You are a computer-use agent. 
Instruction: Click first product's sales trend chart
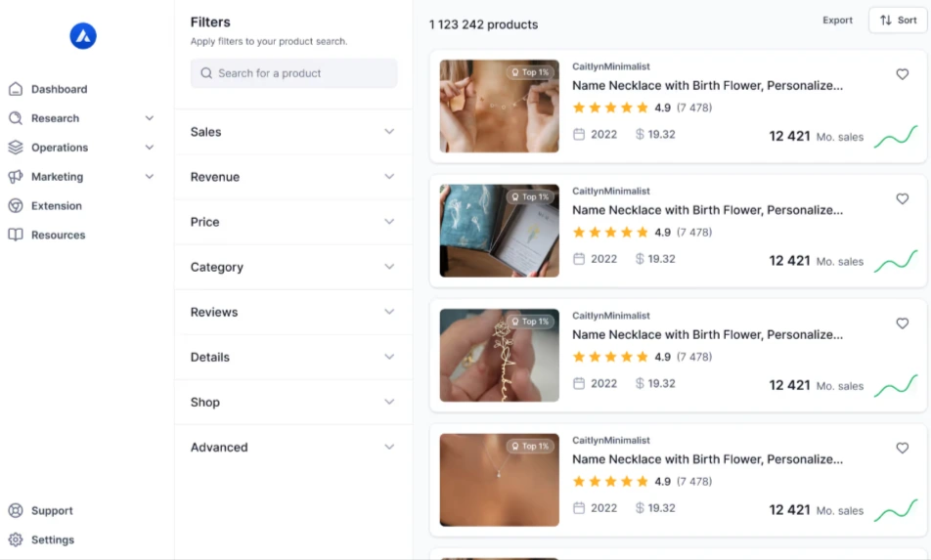click(x=895, y=137)
